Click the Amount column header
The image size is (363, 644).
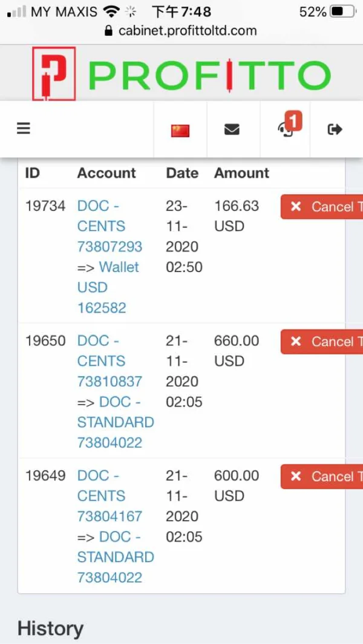[x=241, y=173]
